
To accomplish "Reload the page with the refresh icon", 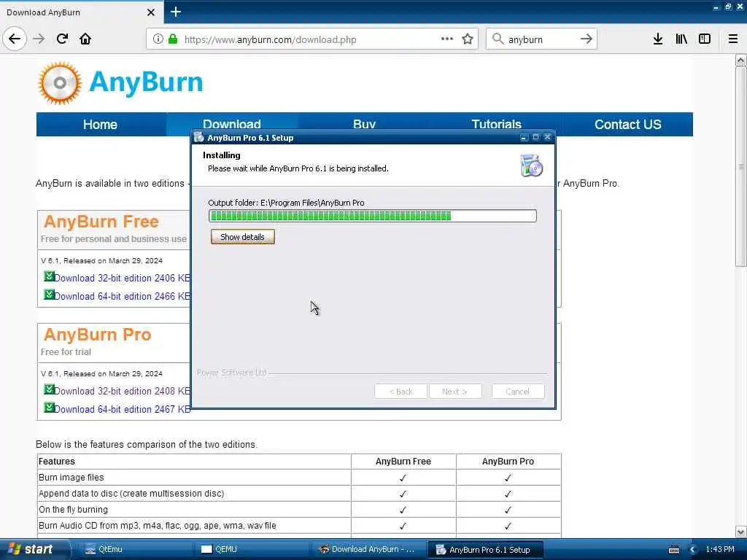I will 63,39.
